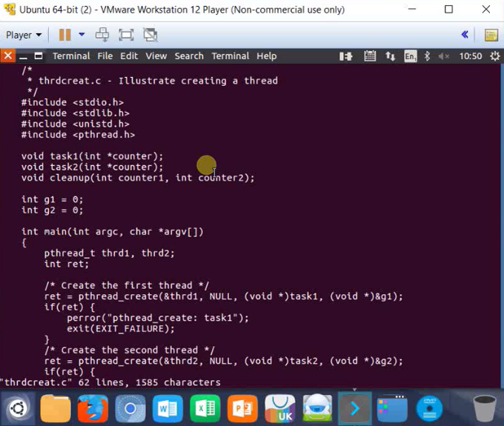Click the 'Create the second thread' comment
Viewport: 504px width, 426px height.
(x=130, y=350)
